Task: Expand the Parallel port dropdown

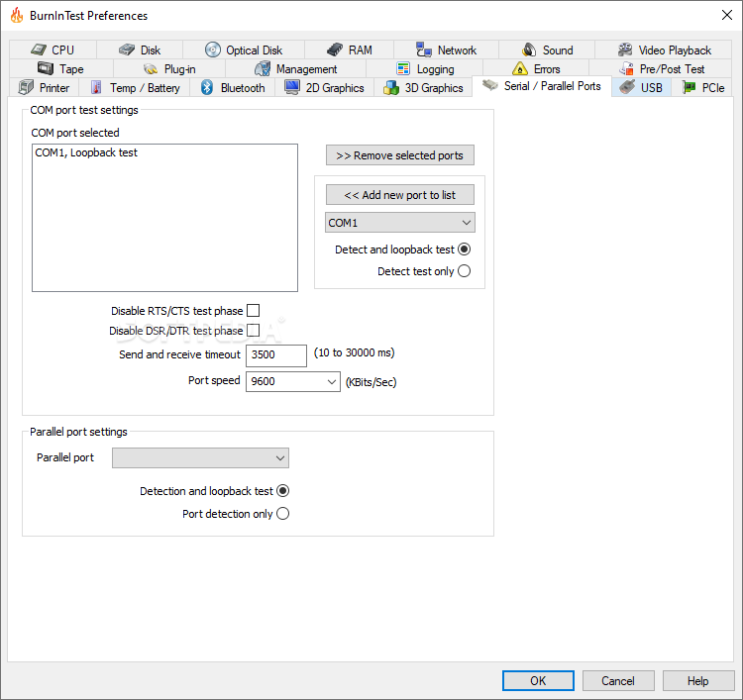Action: 200,458
